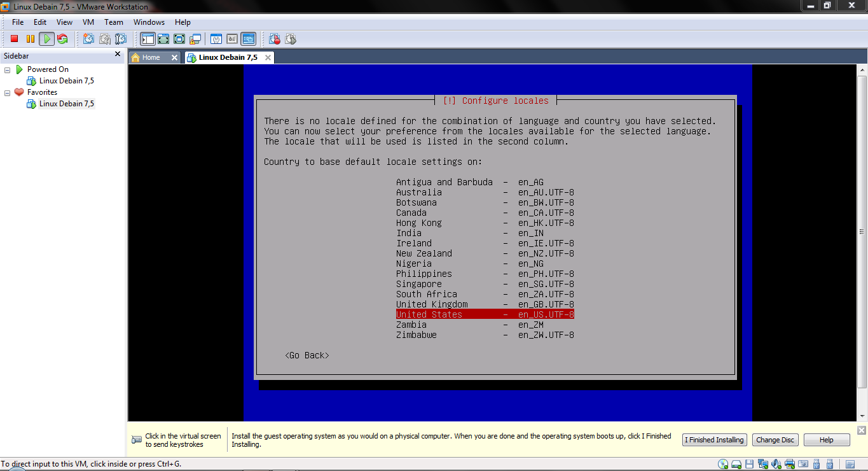868x471 pixels.
Task: Select the Antigua and Barbuda locale row
Action: click(470, 182)
